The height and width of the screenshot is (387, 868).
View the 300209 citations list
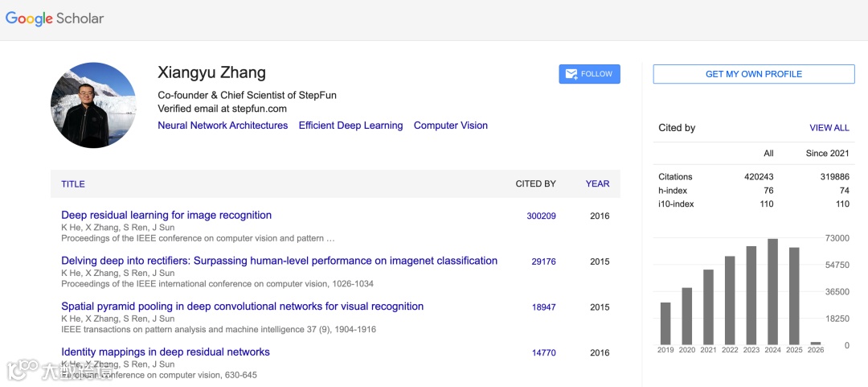click(541, 216)
